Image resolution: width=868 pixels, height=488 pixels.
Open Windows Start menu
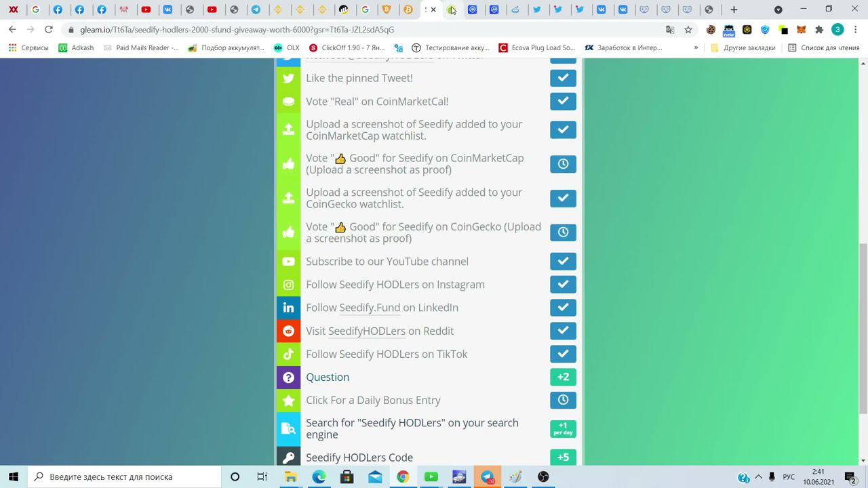(14, 476)
